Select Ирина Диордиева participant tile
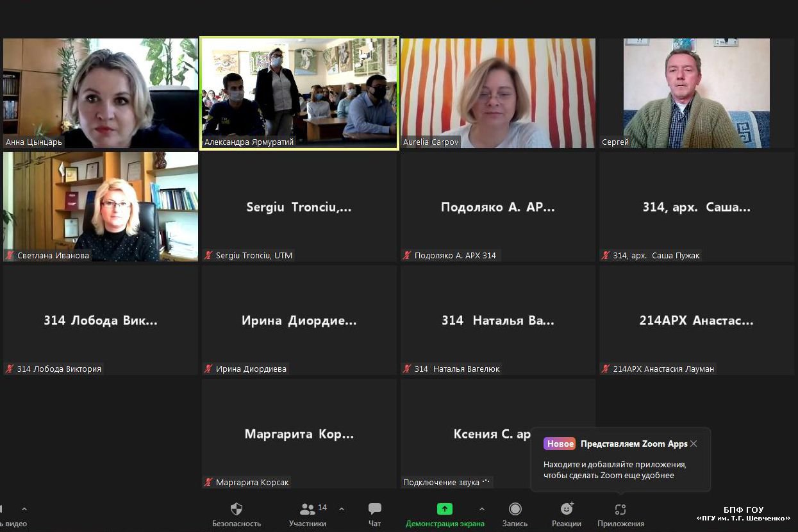This screenshot has height=532, width=798. point(299,320)
